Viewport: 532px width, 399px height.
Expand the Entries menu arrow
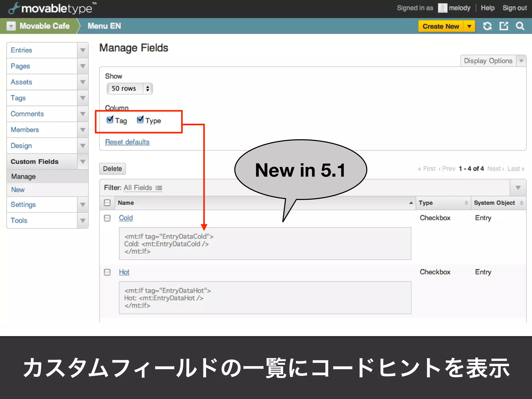coord(83,50)
